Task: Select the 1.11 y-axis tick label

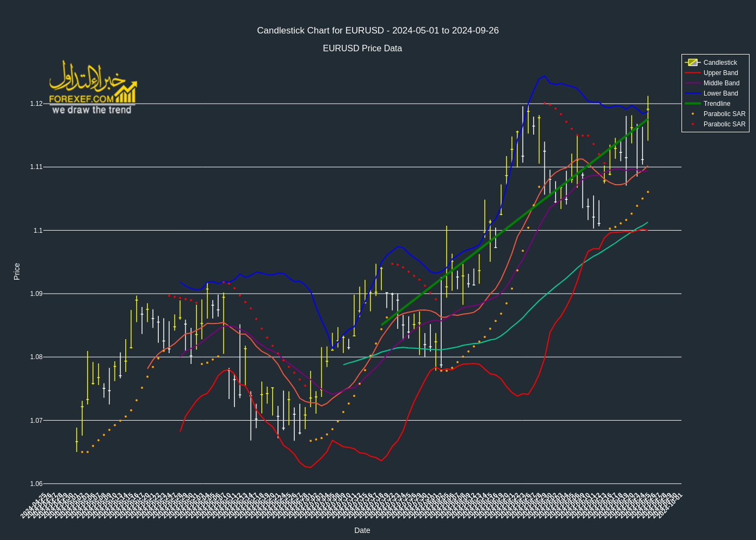Action: (x=36, y=167)
